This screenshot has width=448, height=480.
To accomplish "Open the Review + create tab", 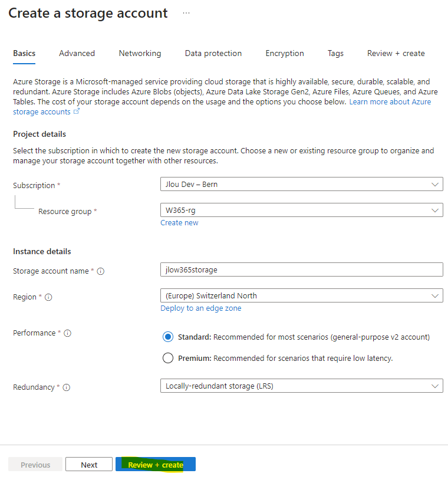I will click(396, 53).
